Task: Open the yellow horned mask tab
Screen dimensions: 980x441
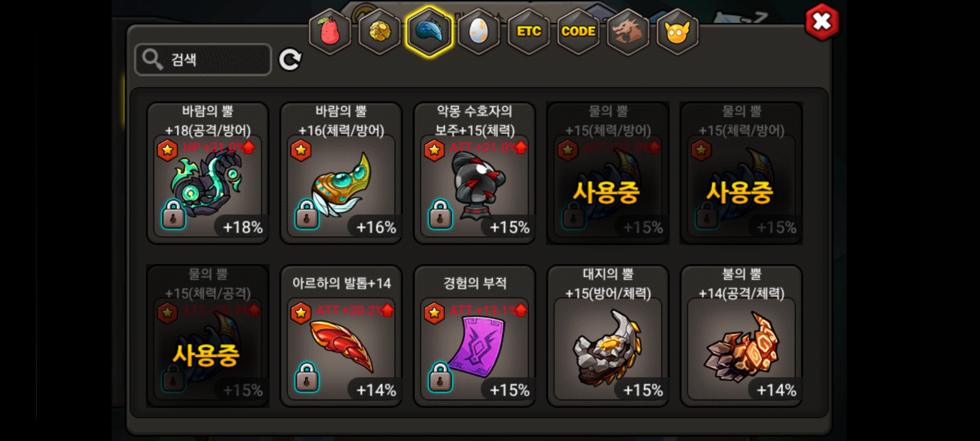Action: point(677,31)
